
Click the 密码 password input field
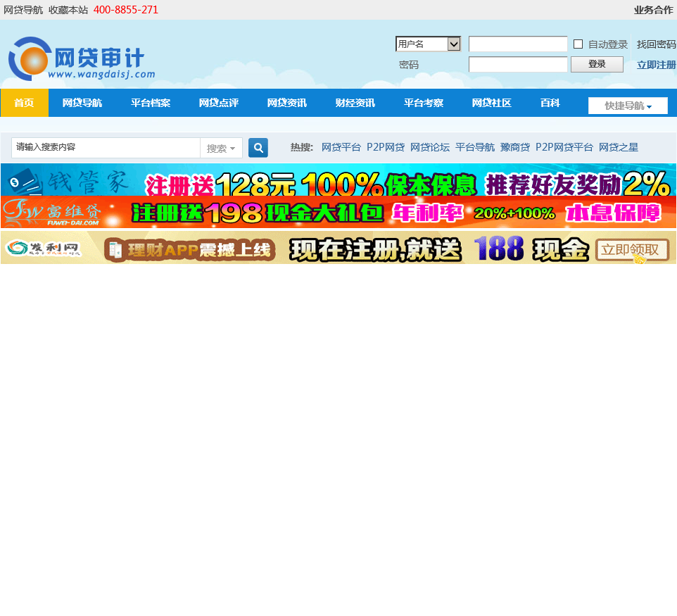pyautogui.click(x=518, y=64)
